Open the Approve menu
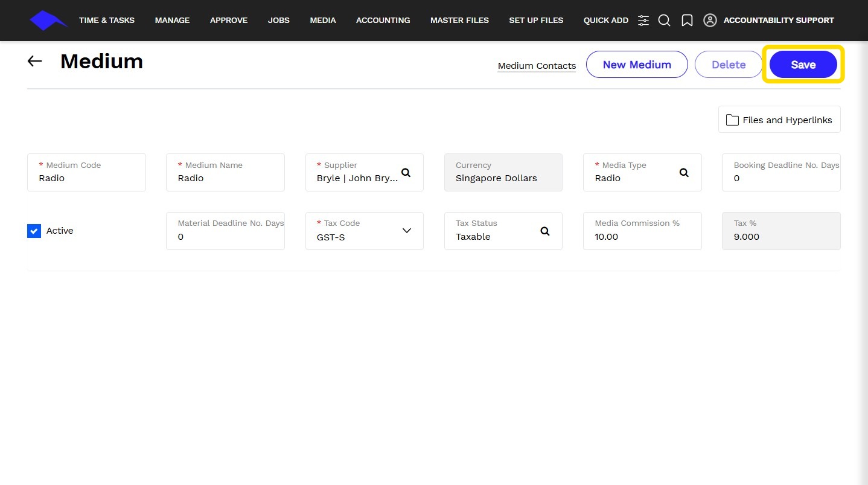The width and height of the screenshot is (868, 485). pyautogui.click(x=229, y=20)
